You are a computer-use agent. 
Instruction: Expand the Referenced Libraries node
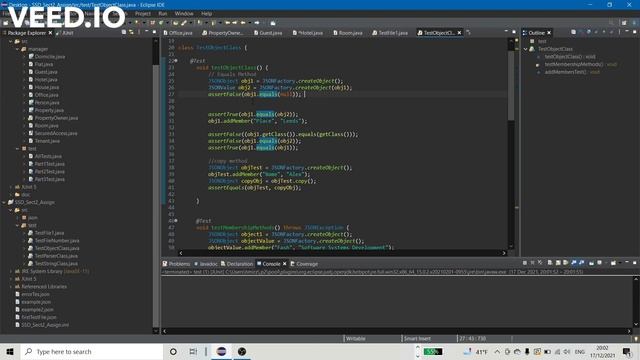click(x=11, y=287)
